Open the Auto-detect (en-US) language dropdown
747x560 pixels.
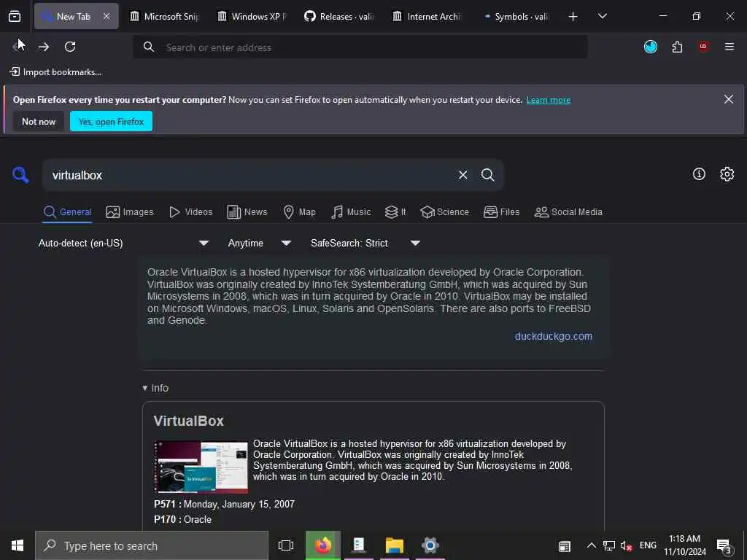tap(124, 243)
